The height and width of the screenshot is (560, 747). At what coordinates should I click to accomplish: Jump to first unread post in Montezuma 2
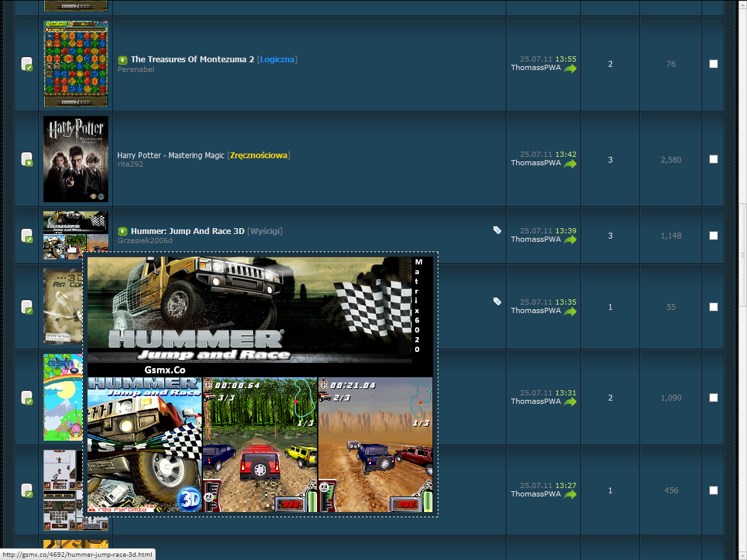tap(123, 60)
